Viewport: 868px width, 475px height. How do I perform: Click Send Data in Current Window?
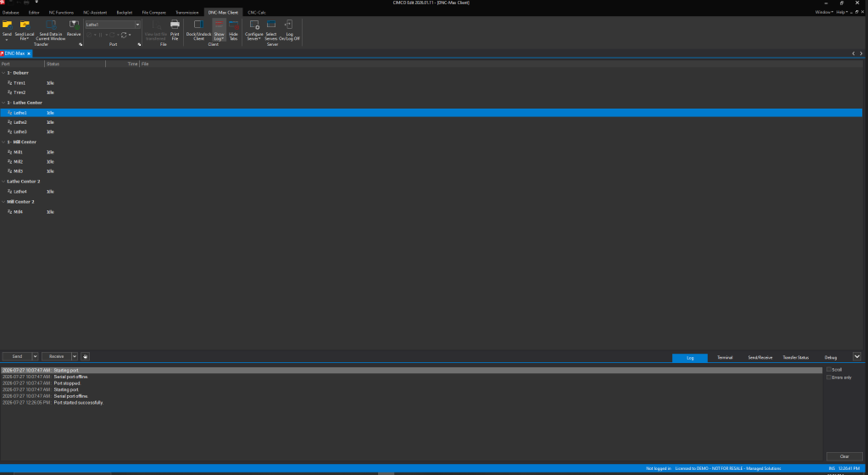point(51,30)
